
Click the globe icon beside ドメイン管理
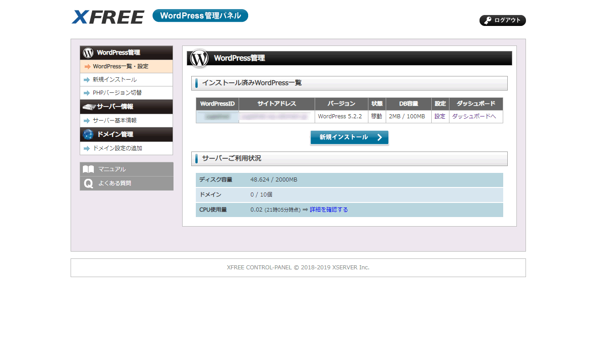pyautogui.click(x=88, y=134)
